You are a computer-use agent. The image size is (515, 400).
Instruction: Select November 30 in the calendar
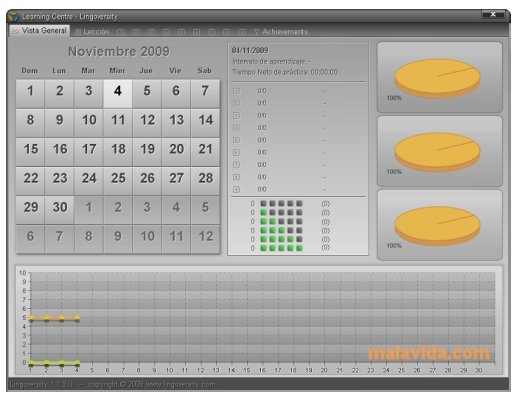pos(59,210)
